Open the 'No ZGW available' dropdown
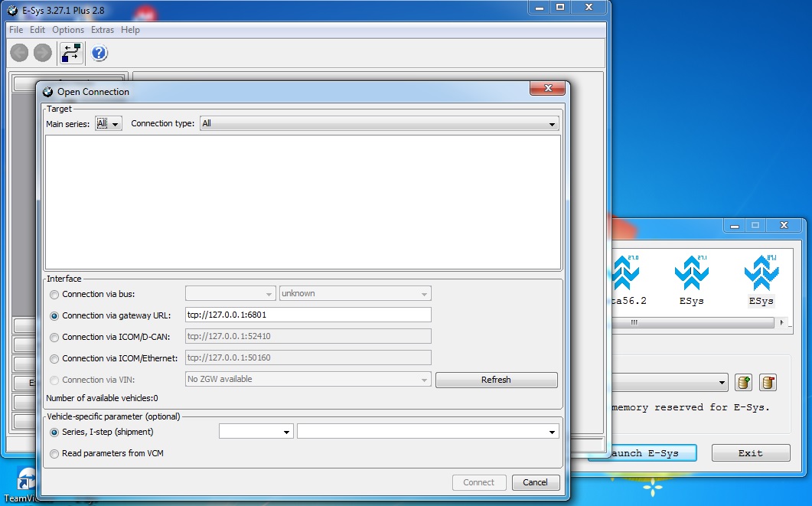812x506 pixels. 308,379
